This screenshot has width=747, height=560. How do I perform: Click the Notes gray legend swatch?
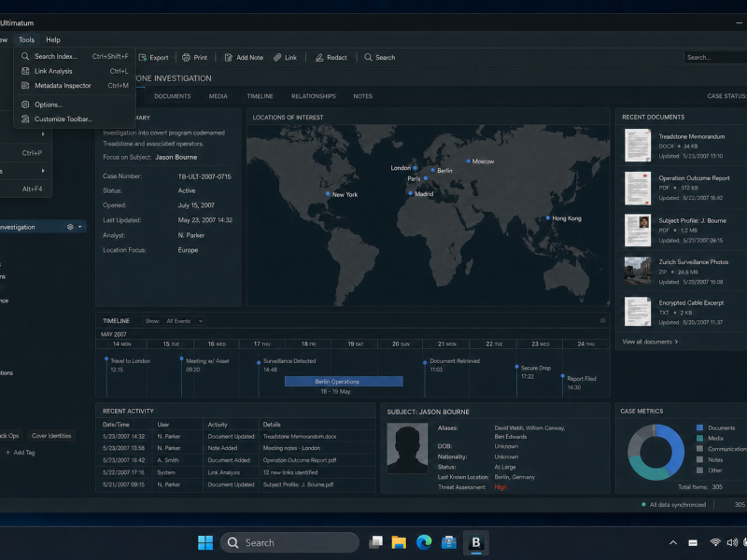(699, 459)
